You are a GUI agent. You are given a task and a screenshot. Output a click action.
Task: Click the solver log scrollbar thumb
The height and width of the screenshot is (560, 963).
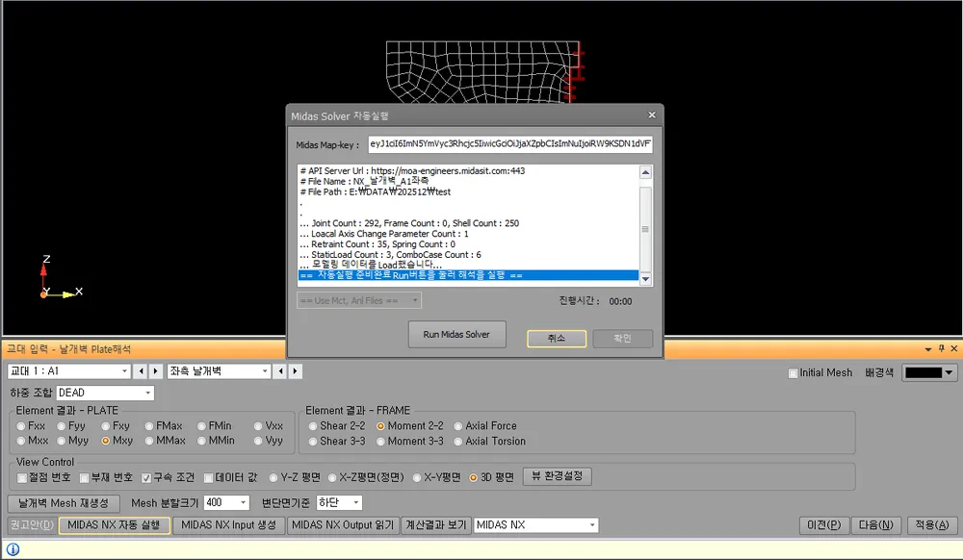click(645, 229)
